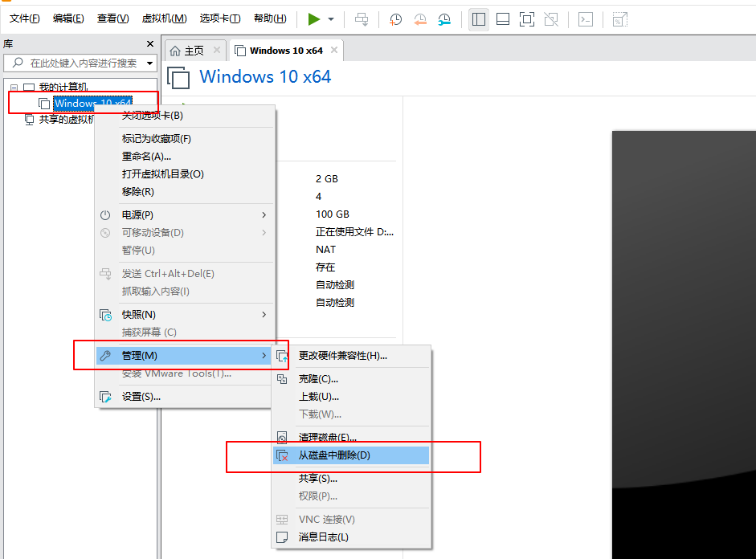Open 设置(S)... from context menu
Screen dimensions: 756x559
coord(186,397)
